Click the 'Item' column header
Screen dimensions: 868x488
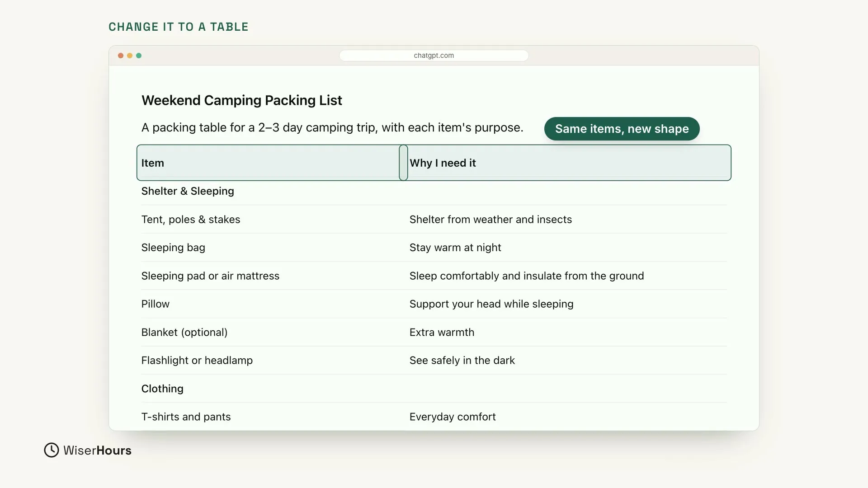(268, 163)
